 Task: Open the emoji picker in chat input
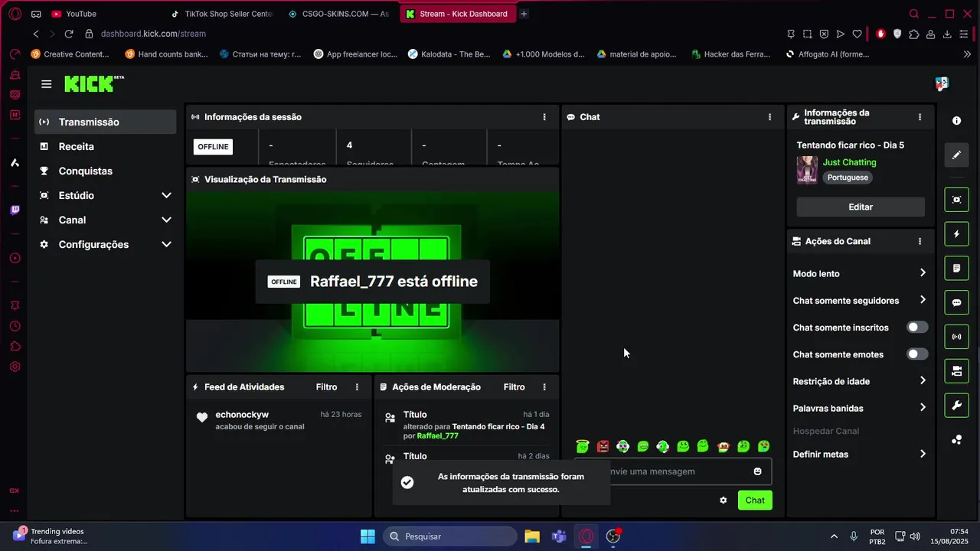tap(758, 471)
